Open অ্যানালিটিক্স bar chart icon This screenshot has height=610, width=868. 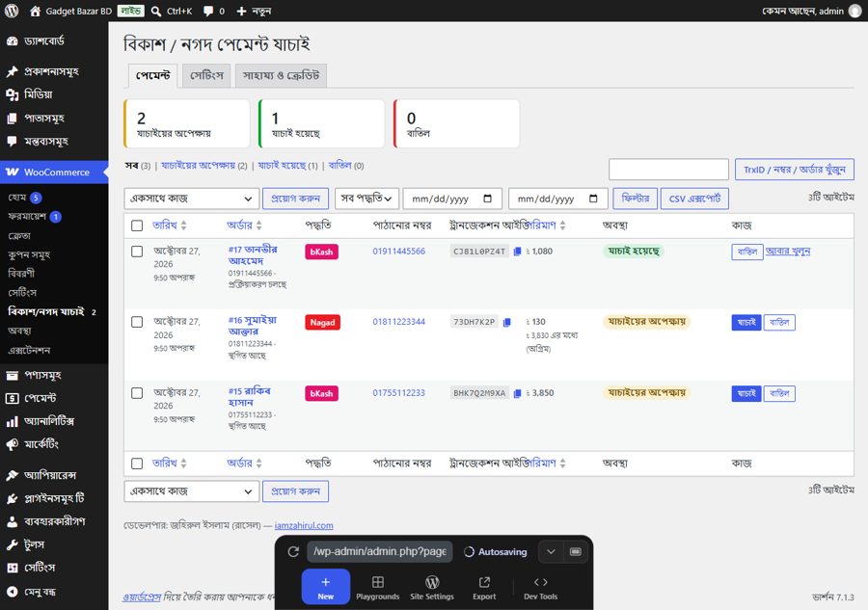pos(13,421)
